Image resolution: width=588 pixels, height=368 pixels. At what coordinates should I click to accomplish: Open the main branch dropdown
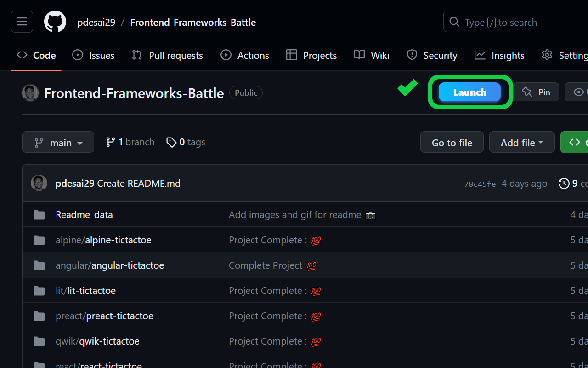coord(58,142)
